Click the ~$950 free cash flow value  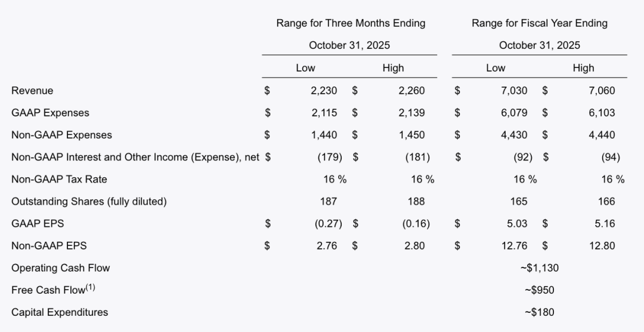tap(540, 290)
